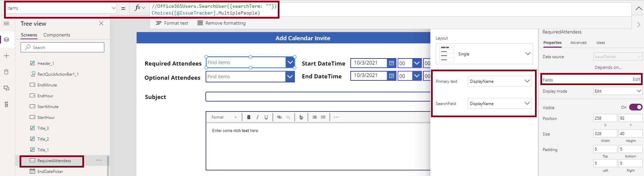
Task: Open the hamburger menu icon
Action: point(6,23)
